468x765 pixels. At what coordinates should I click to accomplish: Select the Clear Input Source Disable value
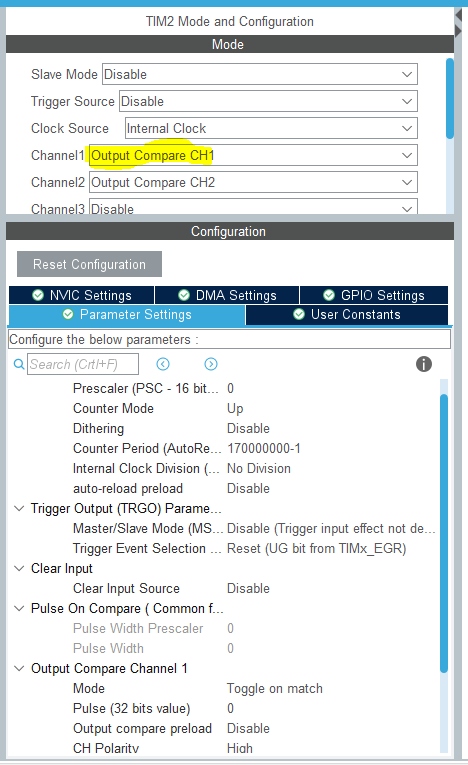tap(248, 588)
